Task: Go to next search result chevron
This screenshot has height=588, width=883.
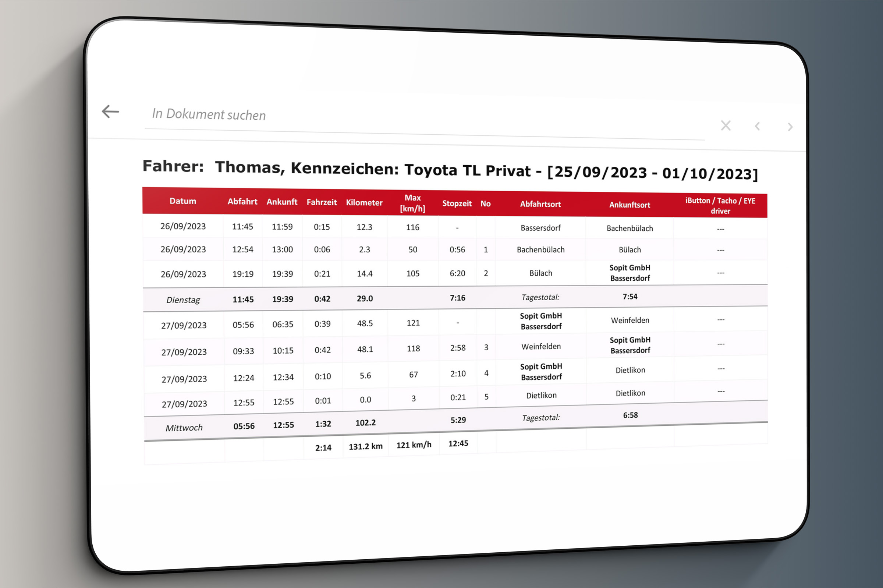Action: point(790,127)
